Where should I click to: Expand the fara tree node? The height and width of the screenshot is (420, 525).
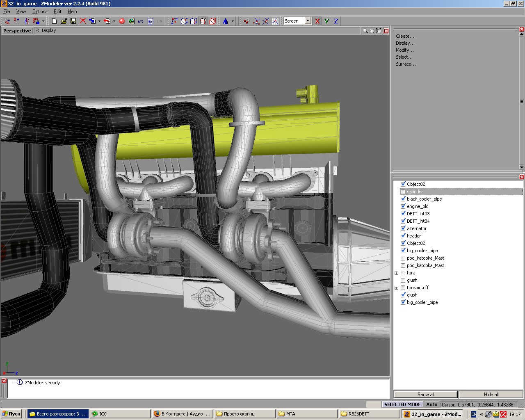396,273
